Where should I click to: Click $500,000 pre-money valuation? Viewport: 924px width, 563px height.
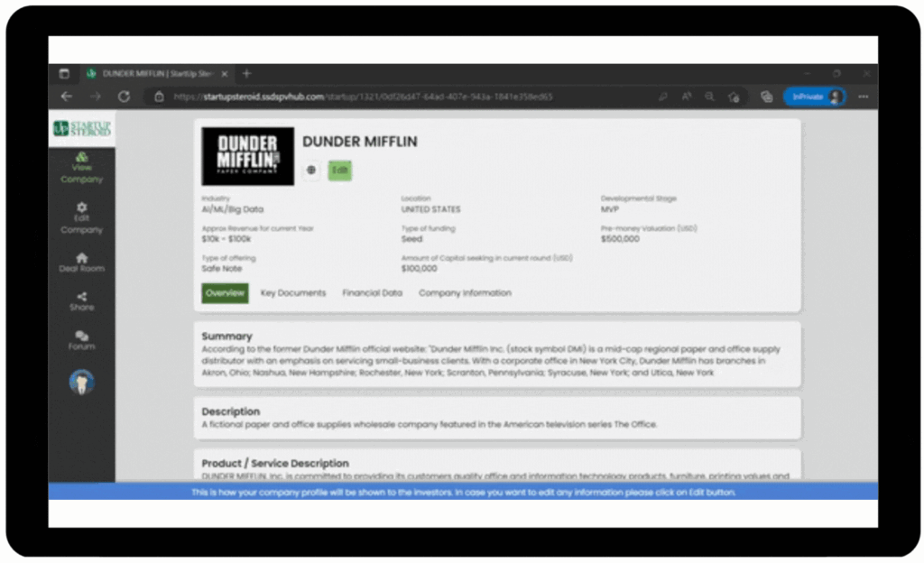(x=620, y=239)
